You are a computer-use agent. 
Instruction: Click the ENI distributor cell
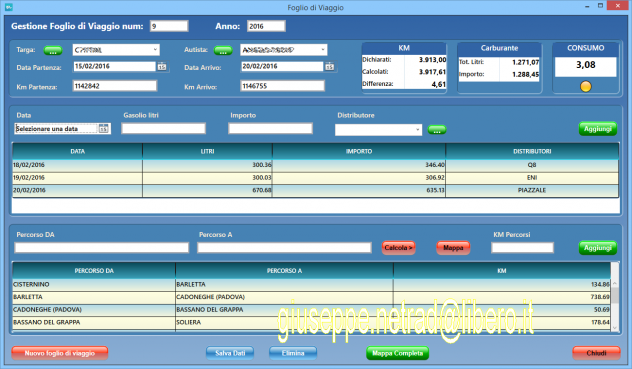coord(532,177)
